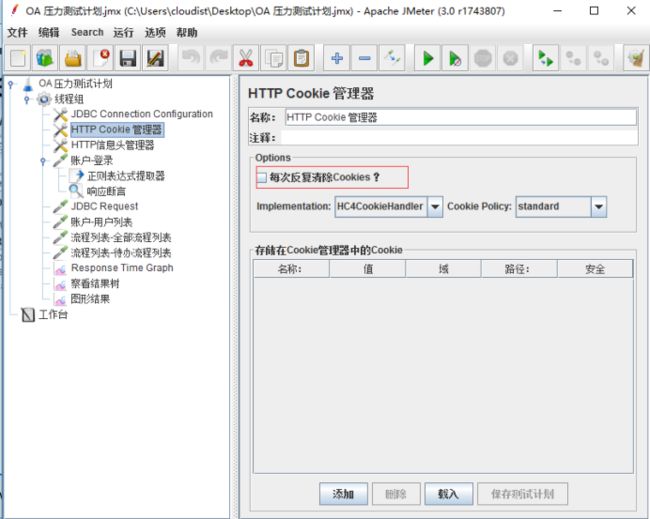Image resolution: width=650 pixels, height=519 pixels.
Task: Click the 添加 button
Action: point(343,494)
